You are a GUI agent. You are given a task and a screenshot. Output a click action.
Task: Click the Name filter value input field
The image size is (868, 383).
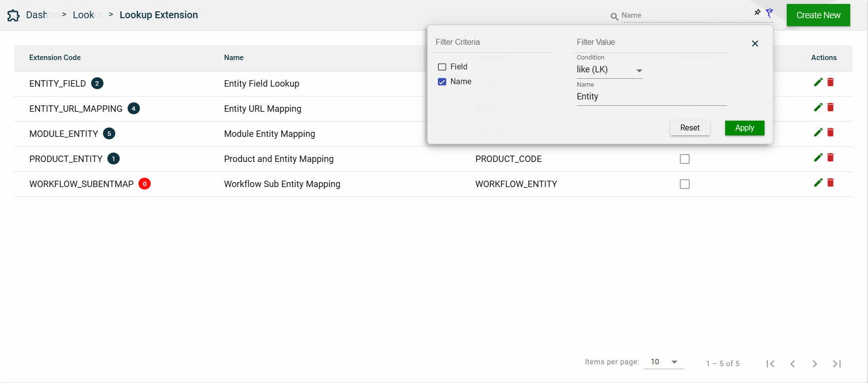point(651,97)
